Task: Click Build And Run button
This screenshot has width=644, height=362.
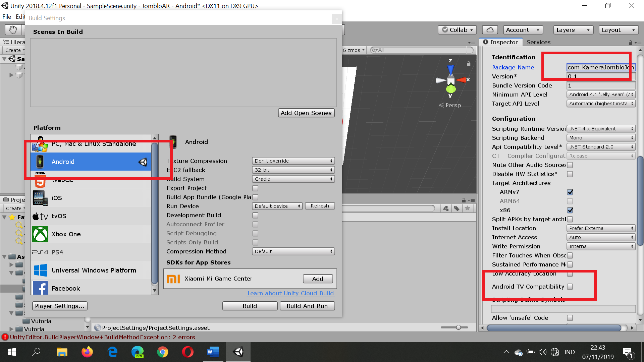Action: click(x=307, y=306)
